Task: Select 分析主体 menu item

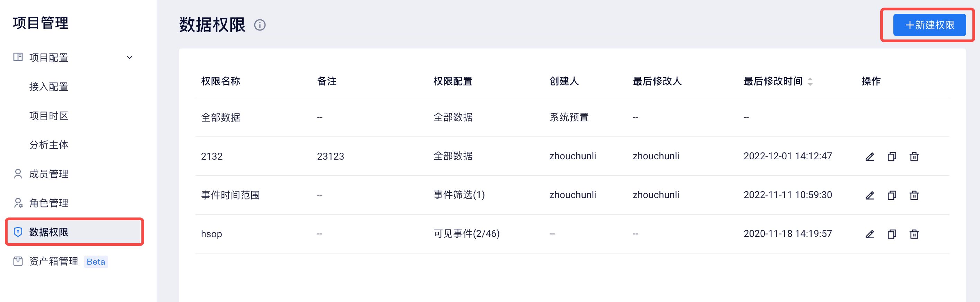Action: [49, 145]
